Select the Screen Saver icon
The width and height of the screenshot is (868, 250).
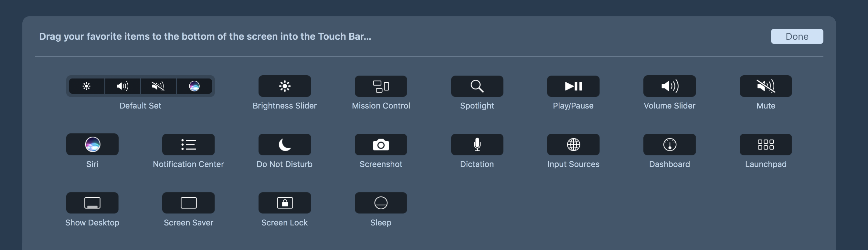click(188, 203)
